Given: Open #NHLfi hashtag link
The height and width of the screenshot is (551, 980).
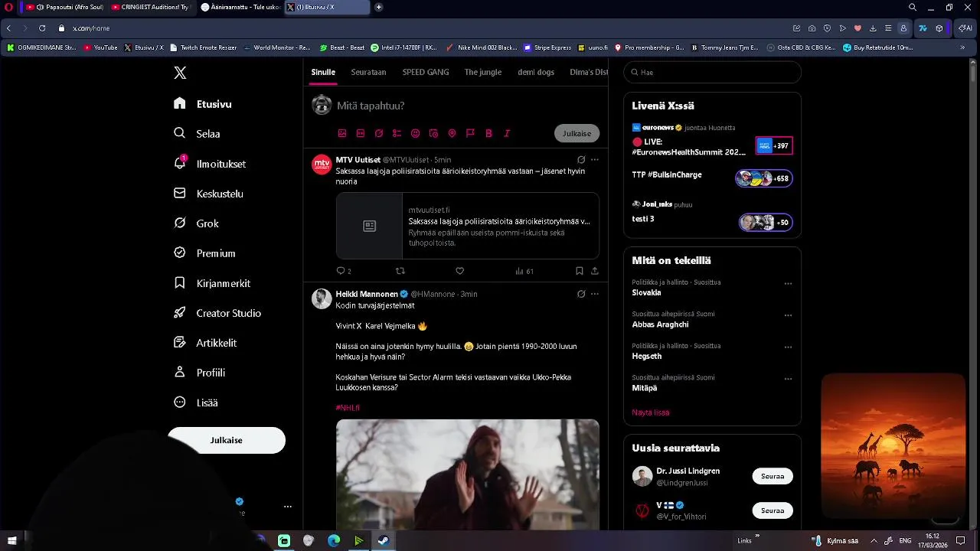Looking at the screenshot, I should tap(348, 408).
